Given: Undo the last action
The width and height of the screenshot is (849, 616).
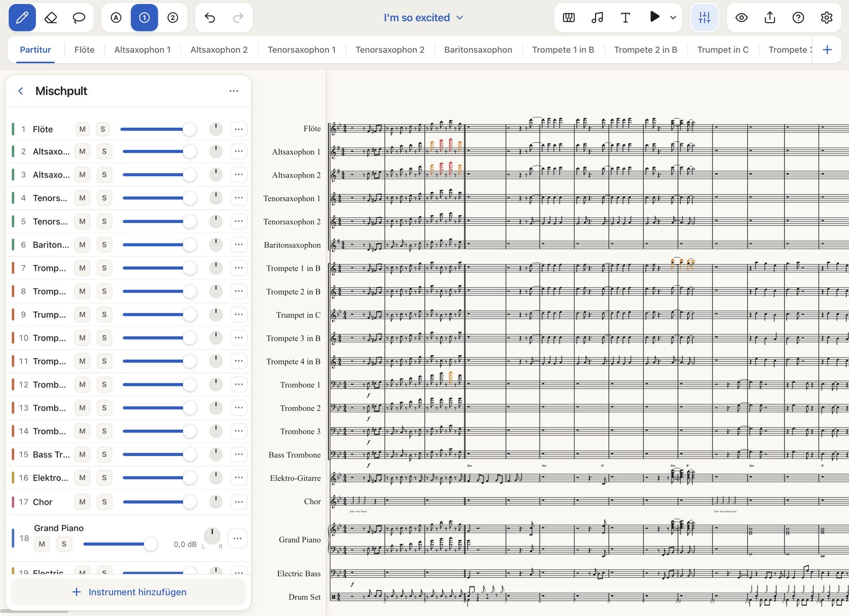Looking at the screenshot, I should pyautogui.click(x=210, y=18).
